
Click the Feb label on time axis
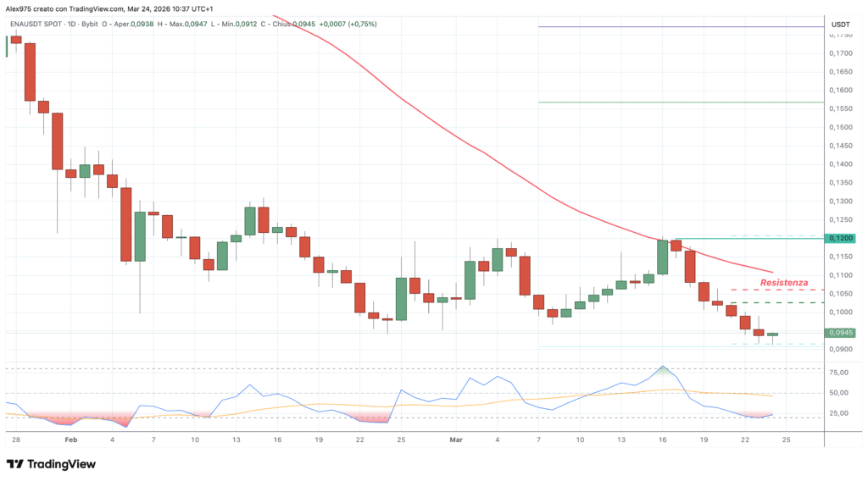pyautogui.click(x=71, y=440)
